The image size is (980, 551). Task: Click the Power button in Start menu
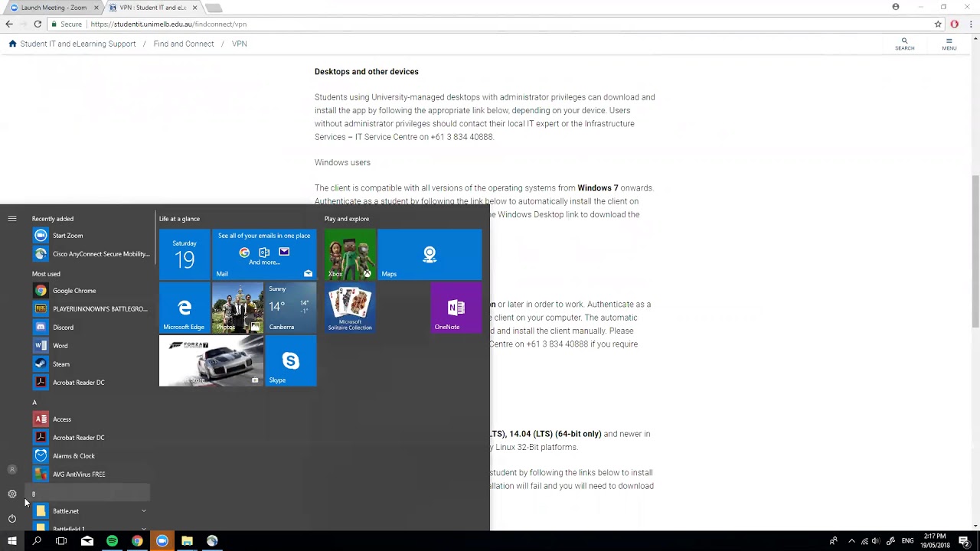[x=12, y=518]
